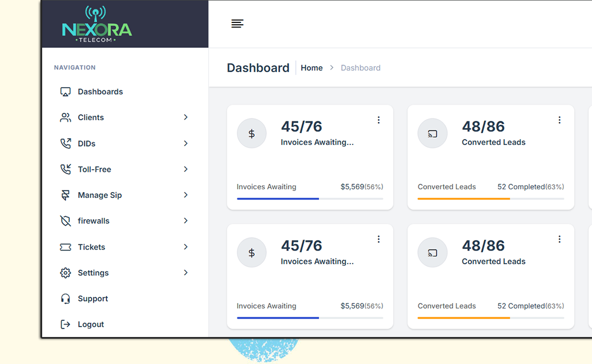Expand the Manage Sip submenu arrow
The height and width of the screenshot is (364, 592).
click(x=185, y=195)
